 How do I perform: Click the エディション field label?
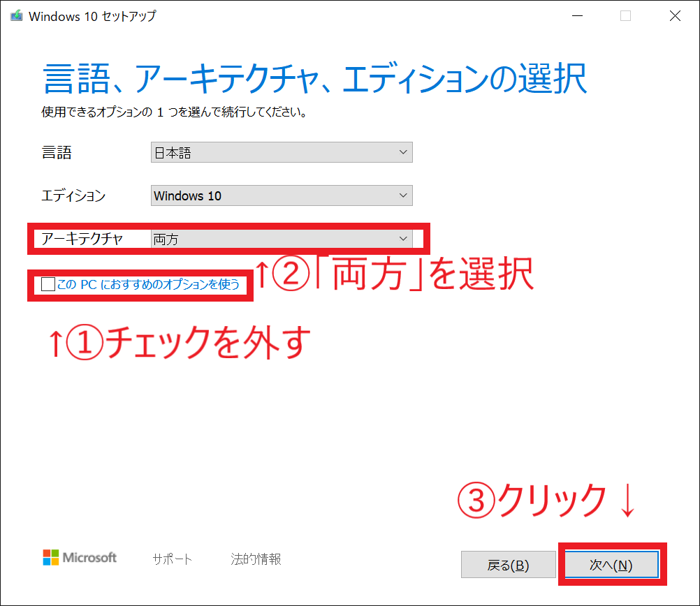(x=73, y=195)
